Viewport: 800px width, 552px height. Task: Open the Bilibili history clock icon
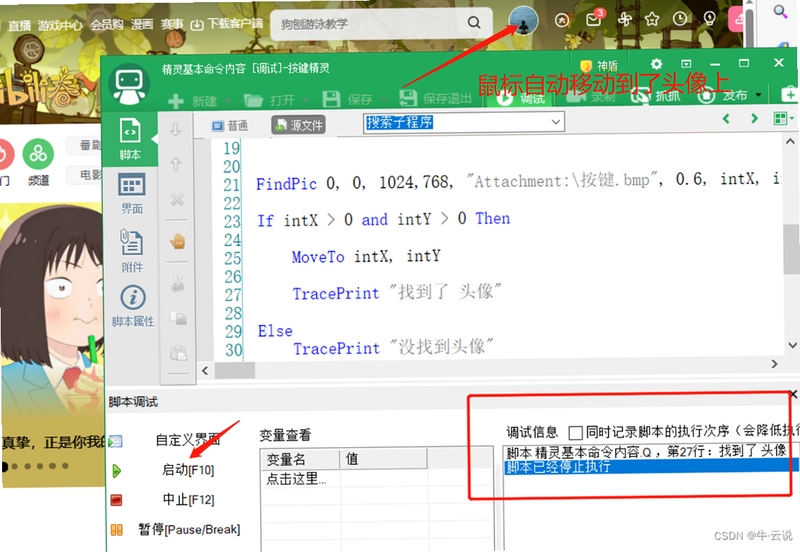(680, 19)
